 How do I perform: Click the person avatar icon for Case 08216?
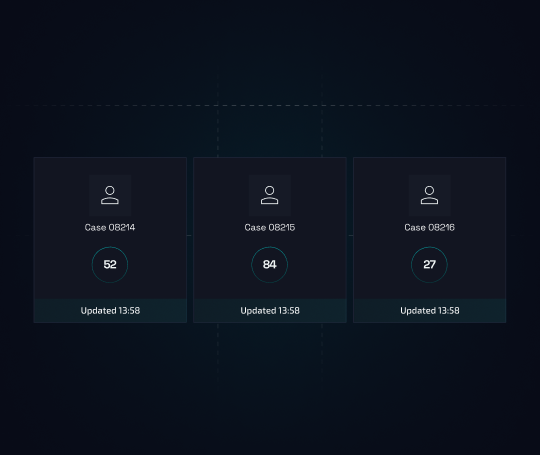click(x=429, y=195)
